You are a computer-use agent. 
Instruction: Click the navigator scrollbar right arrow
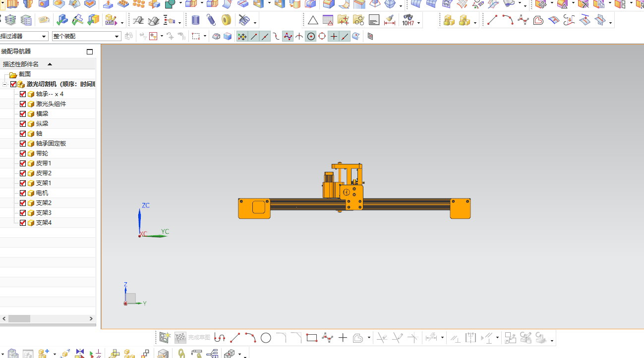point(91,319)
